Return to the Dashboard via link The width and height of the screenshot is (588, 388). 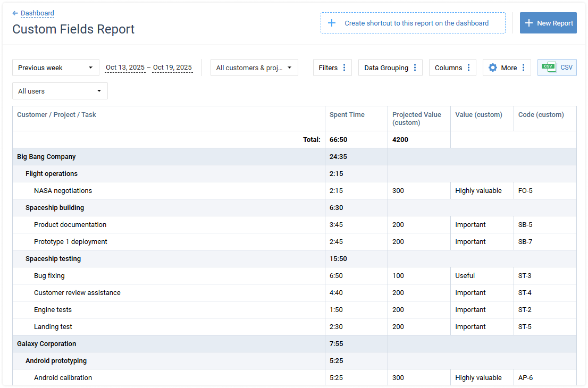(x=37, y=13)
